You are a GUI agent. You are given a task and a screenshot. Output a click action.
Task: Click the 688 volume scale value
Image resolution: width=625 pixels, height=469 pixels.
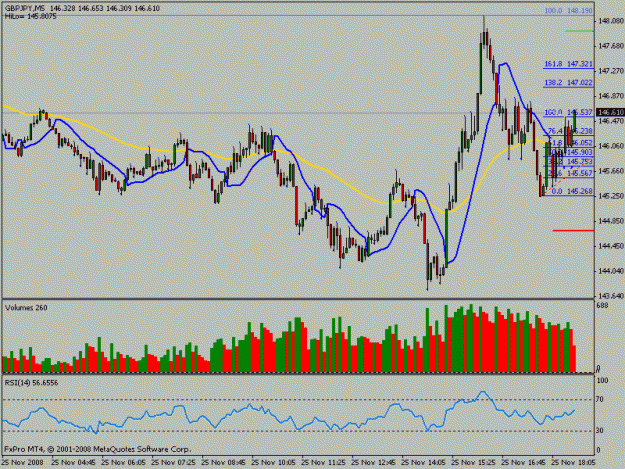click(x=603, y=305)
